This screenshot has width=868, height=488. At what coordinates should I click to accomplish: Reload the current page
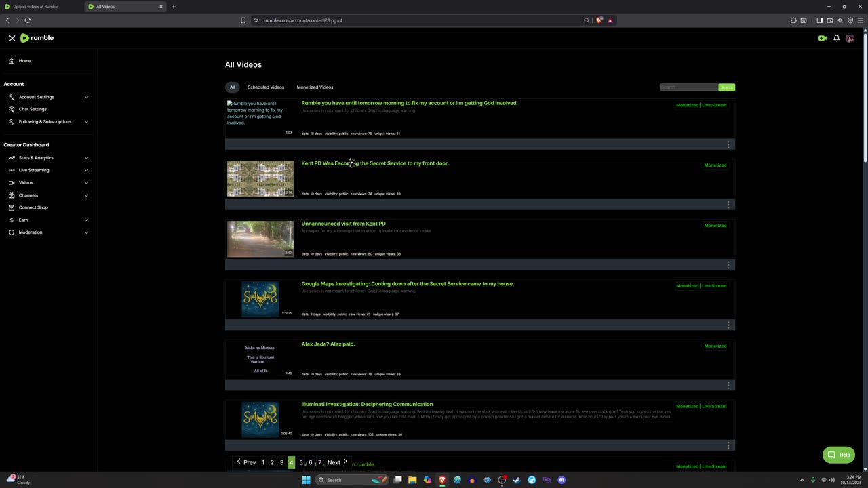click(28, 20)
